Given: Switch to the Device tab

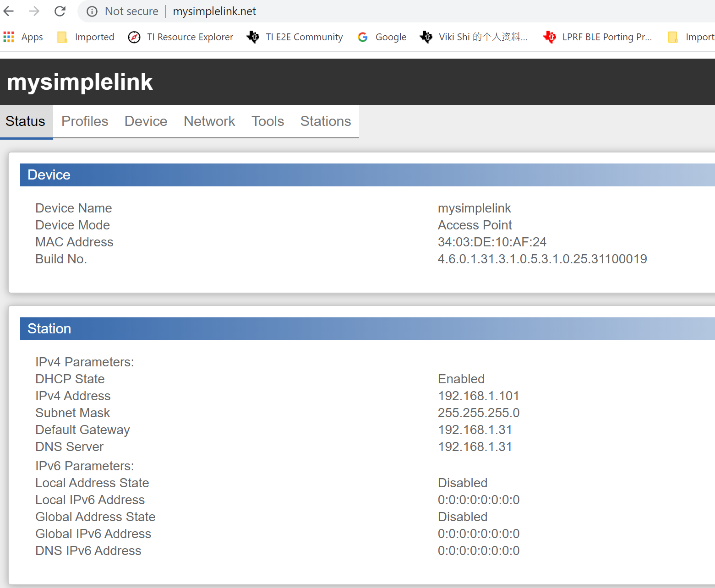Looking at the screenshot, I should click(x=146, y=121).
